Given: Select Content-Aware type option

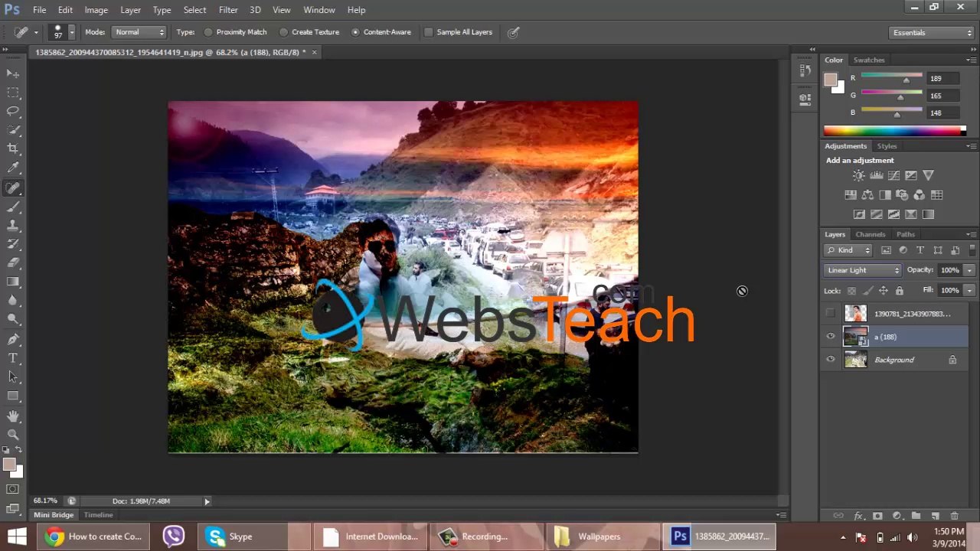Looking at the screenshot, I should (x=381, y=32).
